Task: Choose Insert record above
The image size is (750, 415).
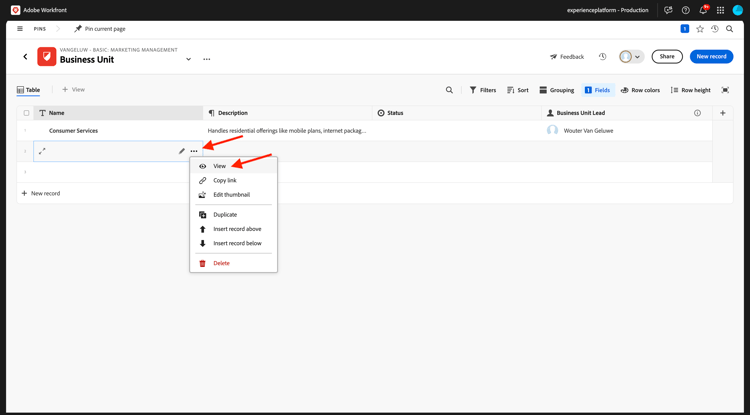Action: click(x=233, y=229)
